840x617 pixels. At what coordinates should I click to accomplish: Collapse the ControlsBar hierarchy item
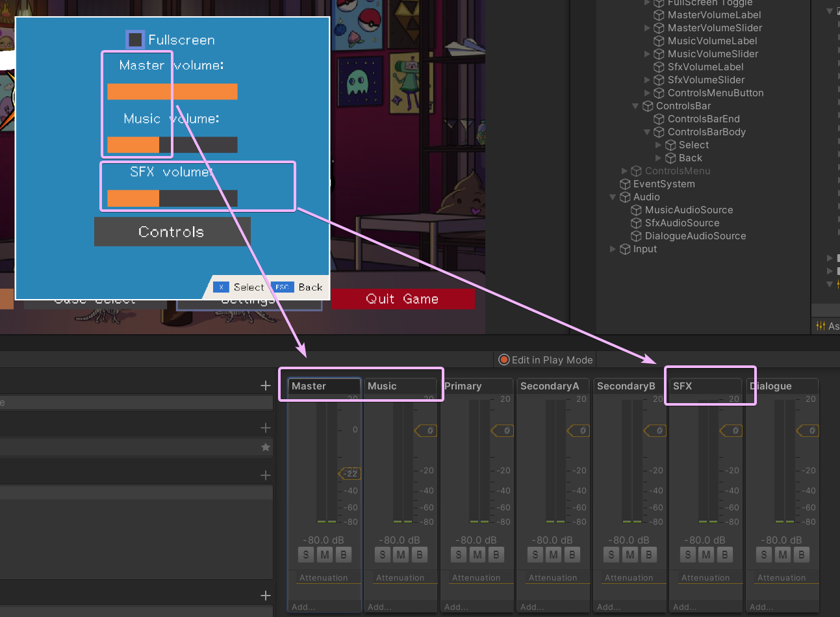click(x=635, y=106)
